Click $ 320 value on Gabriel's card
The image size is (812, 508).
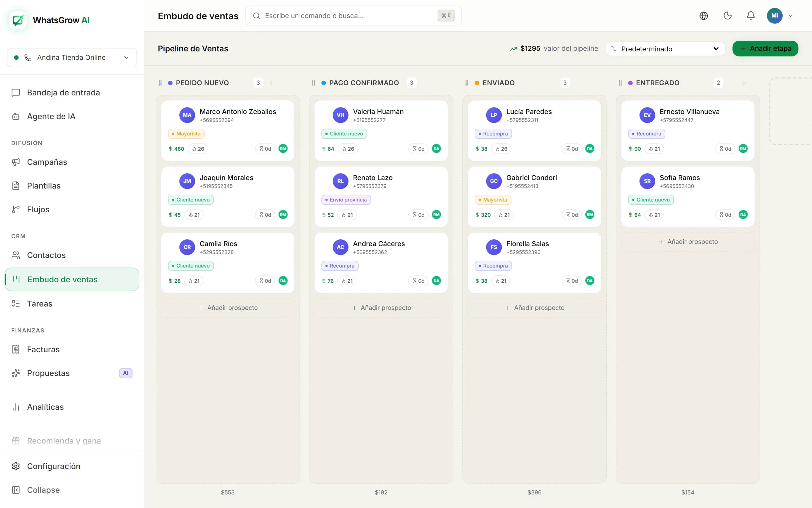click(x=483, y=215)
